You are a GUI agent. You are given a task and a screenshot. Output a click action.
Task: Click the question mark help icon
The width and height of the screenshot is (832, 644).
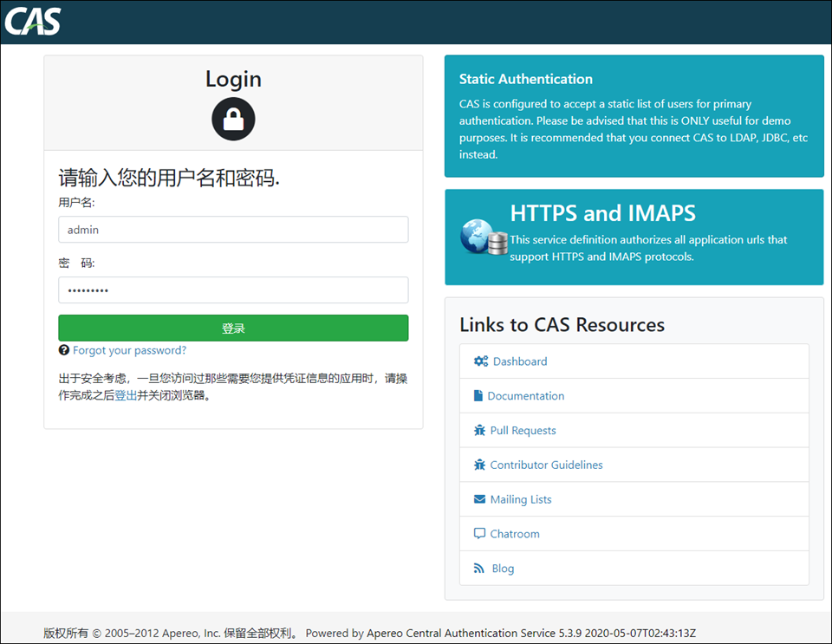click(64, 351)
